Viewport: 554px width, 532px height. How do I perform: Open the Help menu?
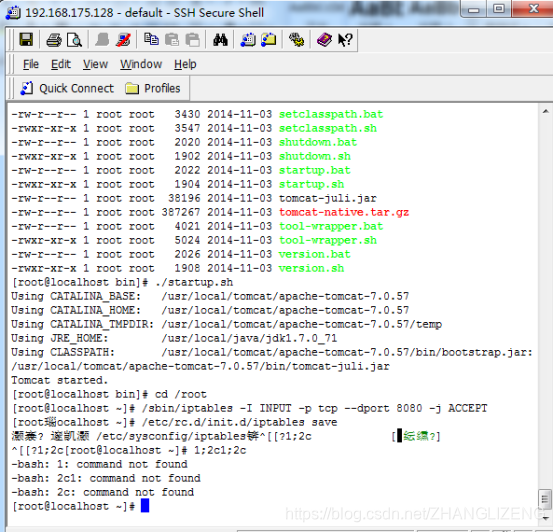[x=185, y=64]
